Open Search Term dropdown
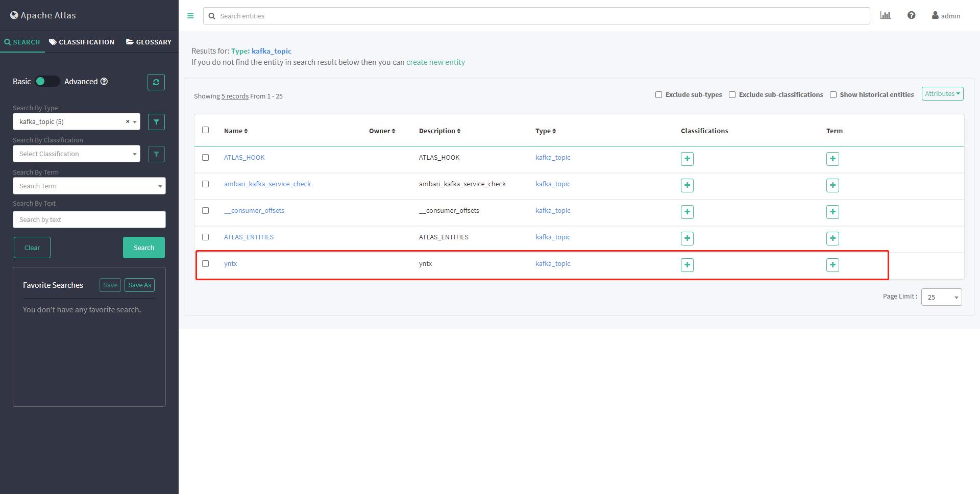The width and height of the screenshot is (980, 494). (x=89, y=186)
